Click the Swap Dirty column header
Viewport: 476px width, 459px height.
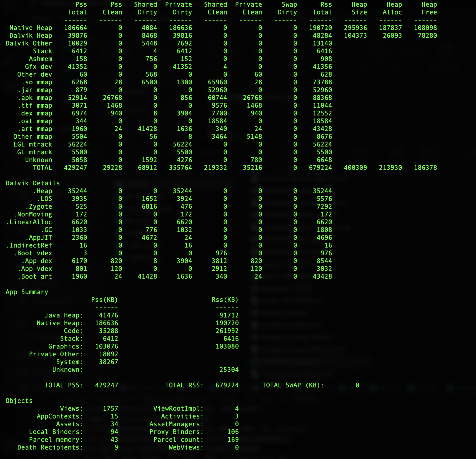287,8
